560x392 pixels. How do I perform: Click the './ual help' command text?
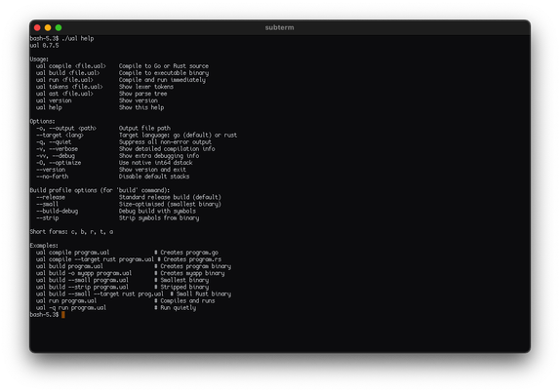point(77,38)
